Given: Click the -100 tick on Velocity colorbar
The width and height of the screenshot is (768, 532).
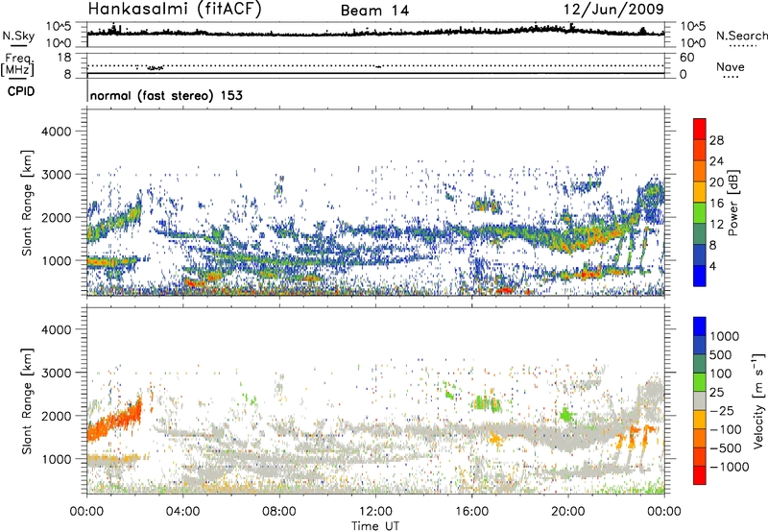Looking at the screenshot, I should (x=724, y=429).
